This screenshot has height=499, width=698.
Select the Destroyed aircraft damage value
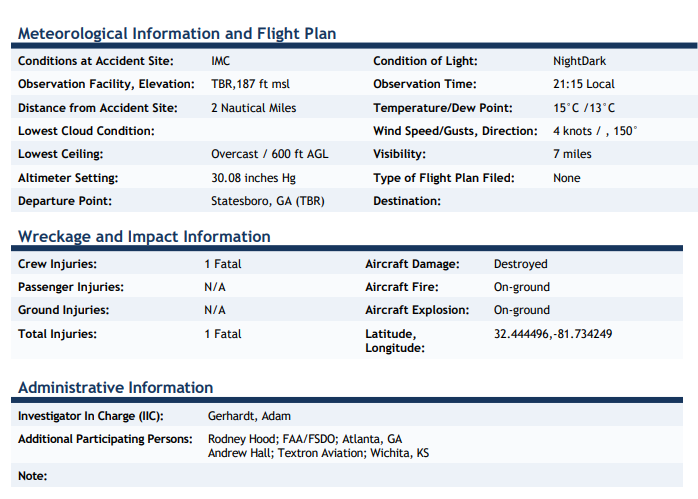click(520, 264)
